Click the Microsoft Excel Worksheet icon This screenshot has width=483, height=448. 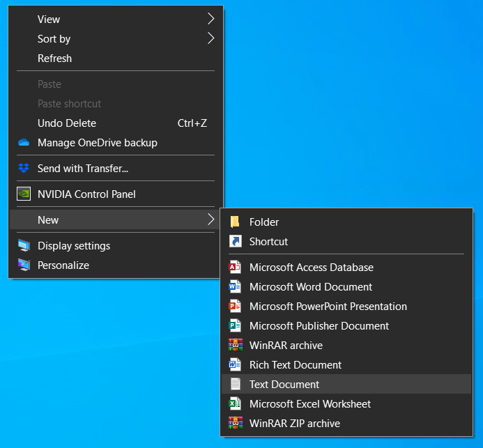coord(235,404)
